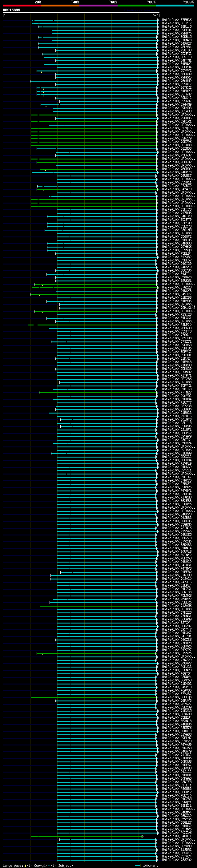Select hit label UniRef100_A8GHY2
The height and width of the screenshot is (868, 197).
coord(176,792)
